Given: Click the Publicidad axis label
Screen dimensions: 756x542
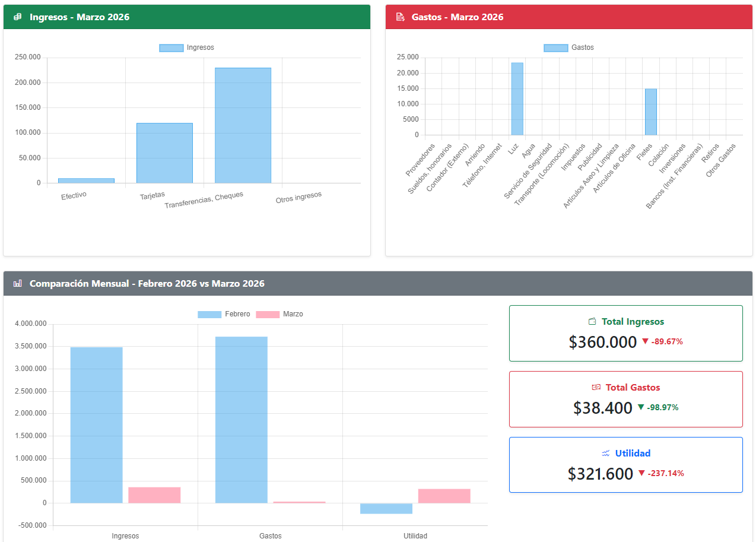Looking at the screenshot, I should click(x=590, y=157).
